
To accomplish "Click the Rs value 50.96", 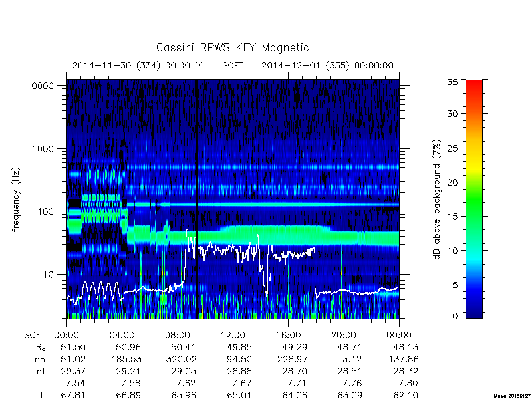I will coord(128,347).
